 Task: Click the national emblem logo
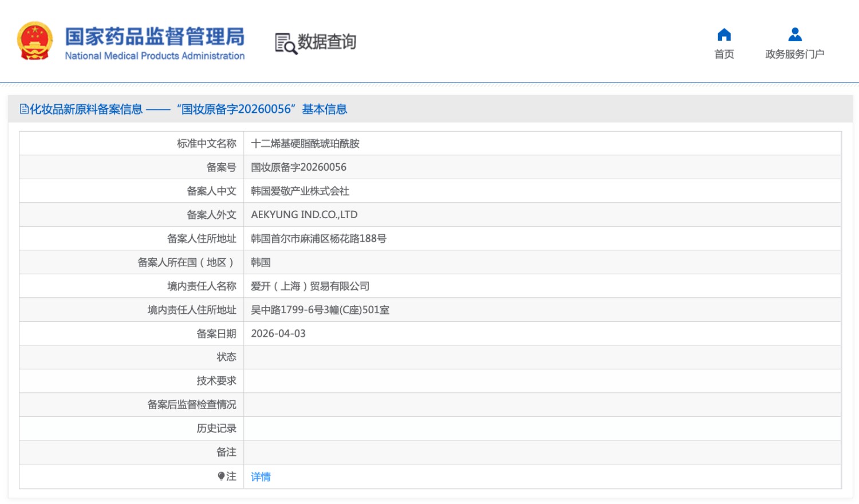pos(35,41)
